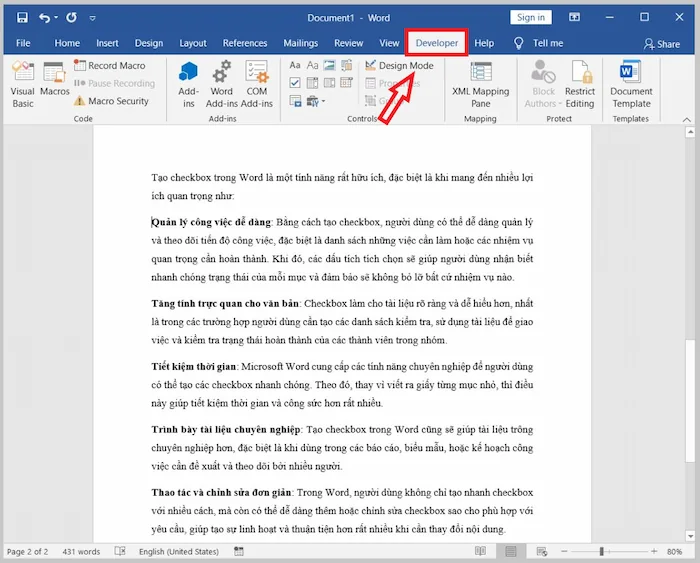Screen dimensions: 700x563
Task: Open Document Template dialog
Action: click(631, 84)
